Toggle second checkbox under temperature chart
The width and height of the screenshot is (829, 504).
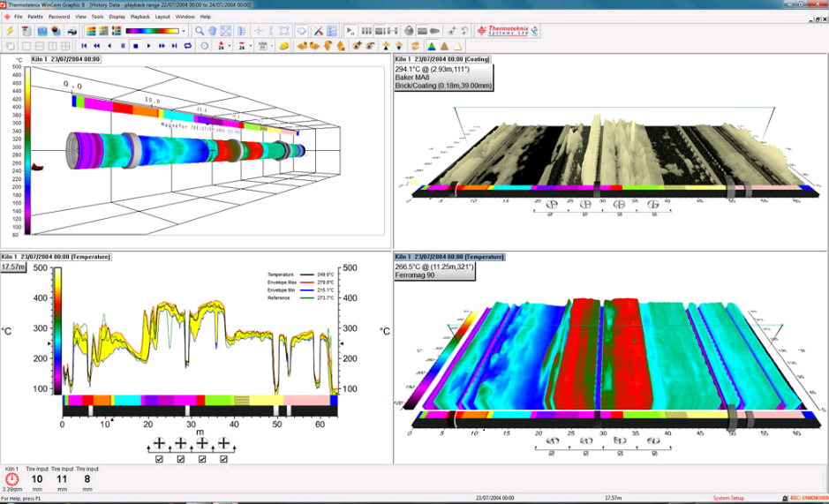[x=181, y=459]
